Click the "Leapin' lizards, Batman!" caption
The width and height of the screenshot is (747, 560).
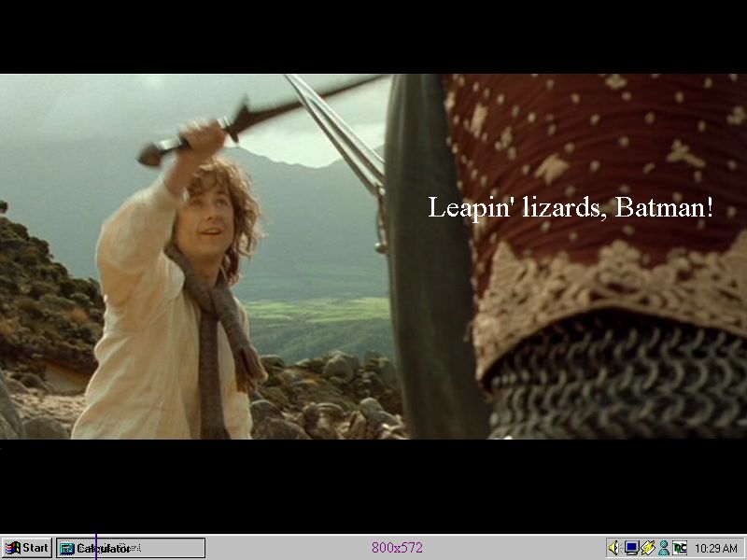(x=571, y=208)
